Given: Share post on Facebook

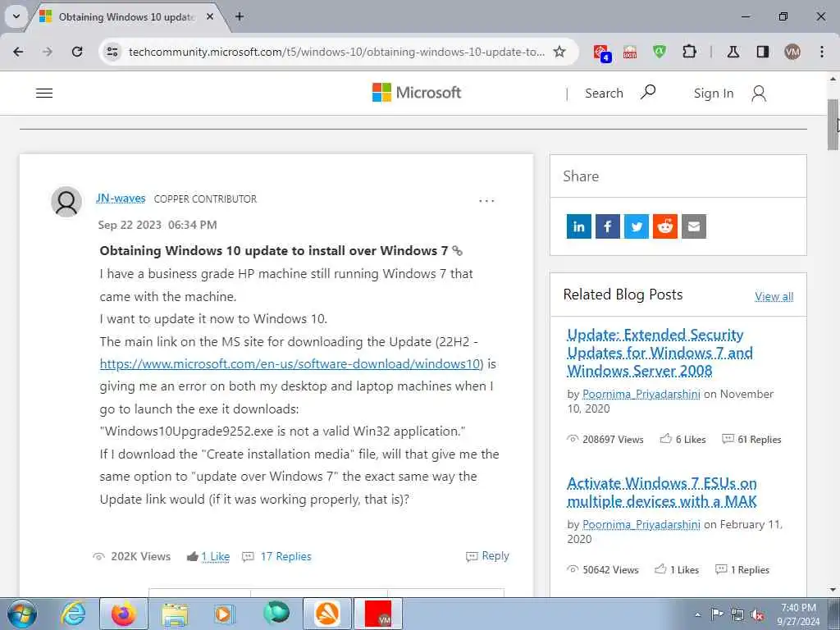Looking at the screenshot, I should pyautogui.click(x=608, y=226).
